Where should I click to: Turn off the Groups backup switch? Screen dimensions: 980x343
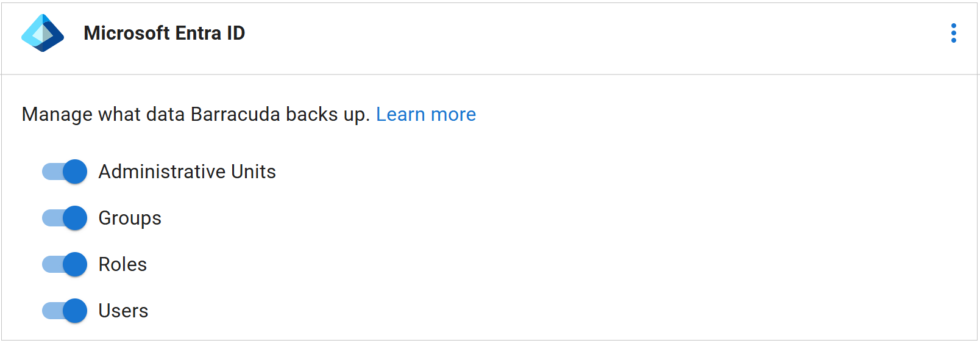[65, 218]
